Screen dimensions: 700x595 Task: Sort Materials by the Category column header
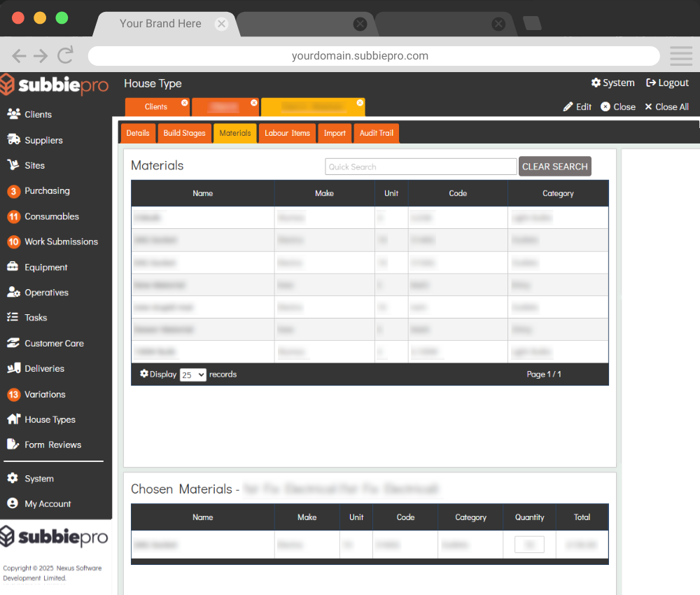pos(558,193)
